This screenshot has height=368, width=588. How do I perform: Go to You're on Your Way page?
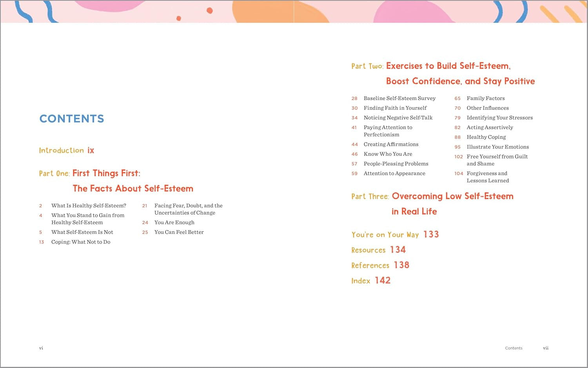point(395,235)
